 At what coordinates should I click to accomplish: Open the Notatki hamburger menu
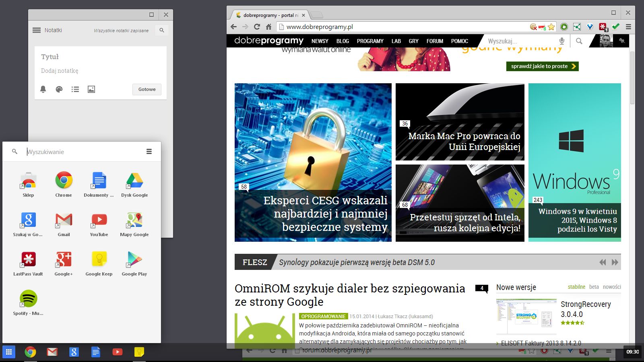click(37, 30)
